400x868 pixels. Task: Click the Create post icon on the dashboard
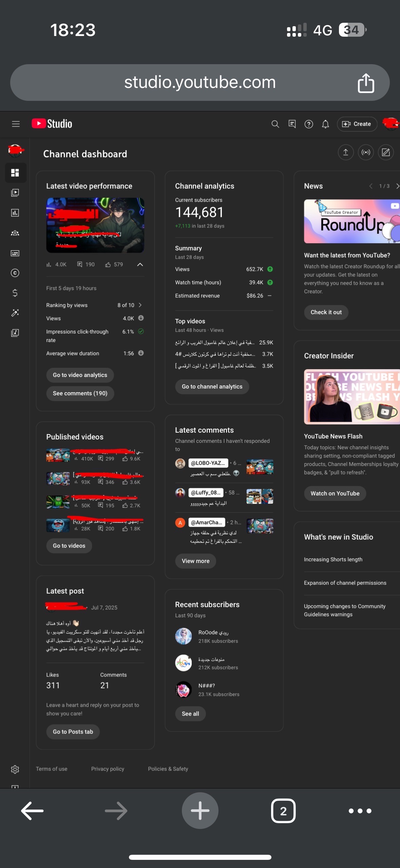tap(386, 152)
